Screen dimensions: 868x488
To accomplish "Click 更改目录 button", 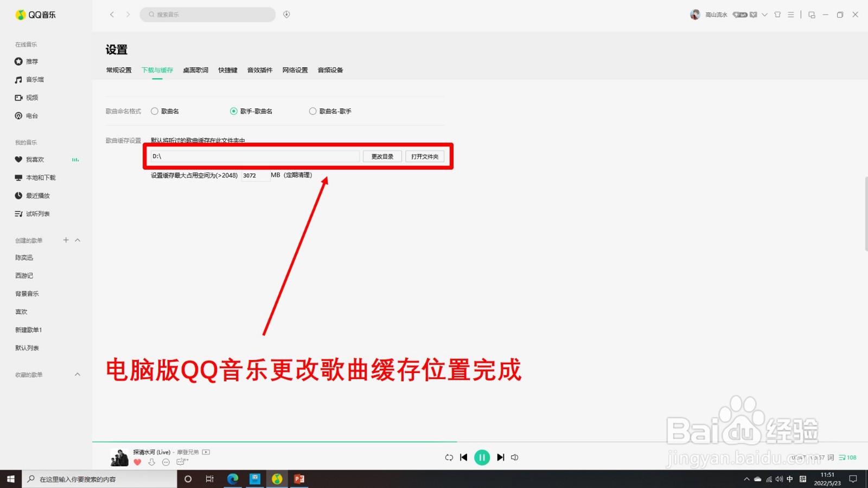I will tap(382, 156).
